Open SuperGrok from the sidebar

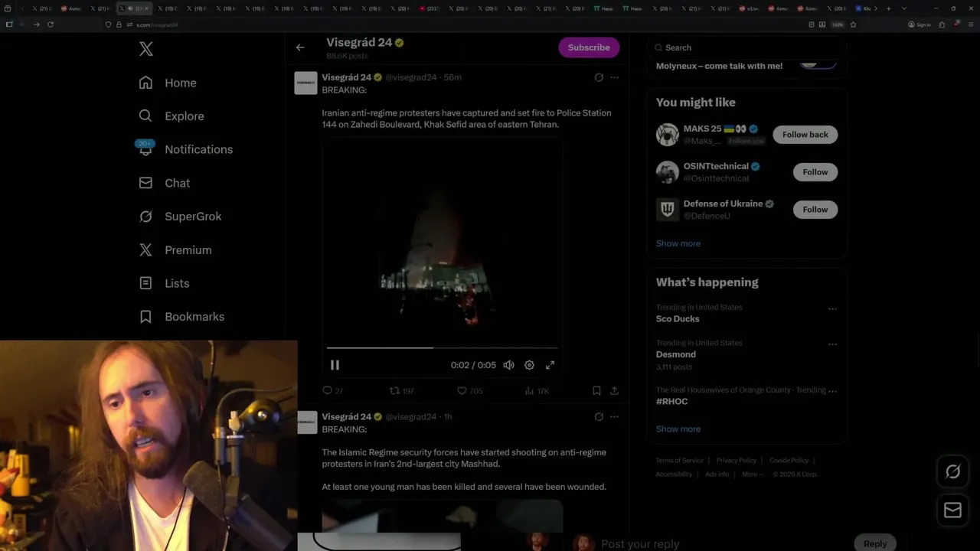(x=180, y=217)
